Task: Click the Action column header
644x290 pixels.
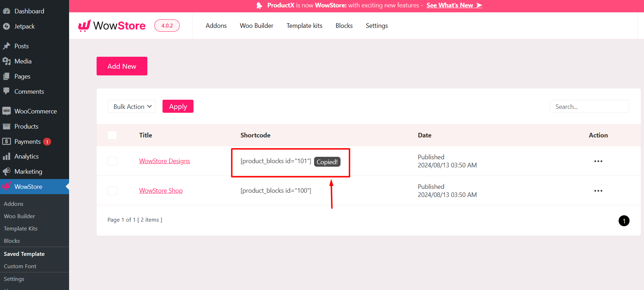Action: (x=598, y=135)
